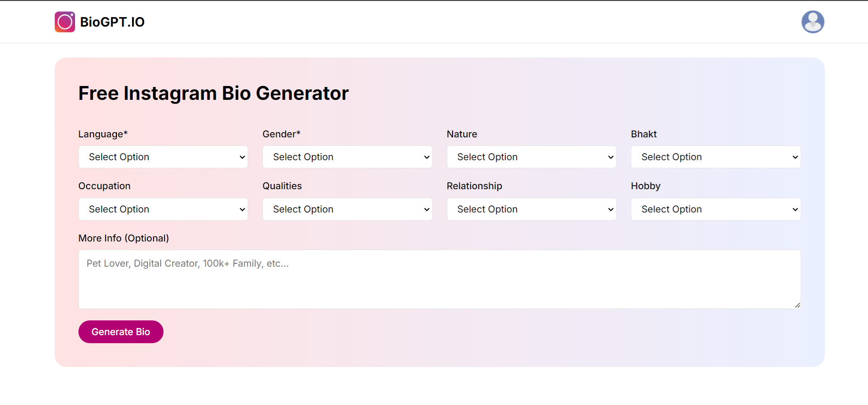This screenshot has height=405, width=868.
Task: Open the Occupation select option
Action: click(163, 209)
